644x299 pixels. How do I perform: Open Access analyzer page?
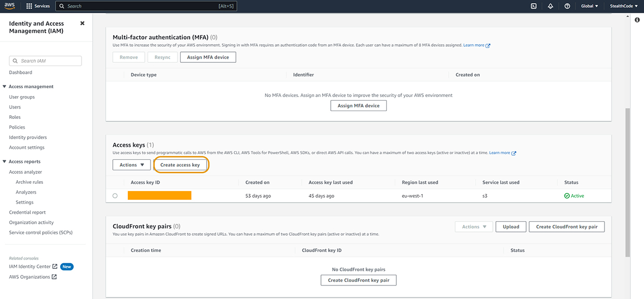coord(25,172)
